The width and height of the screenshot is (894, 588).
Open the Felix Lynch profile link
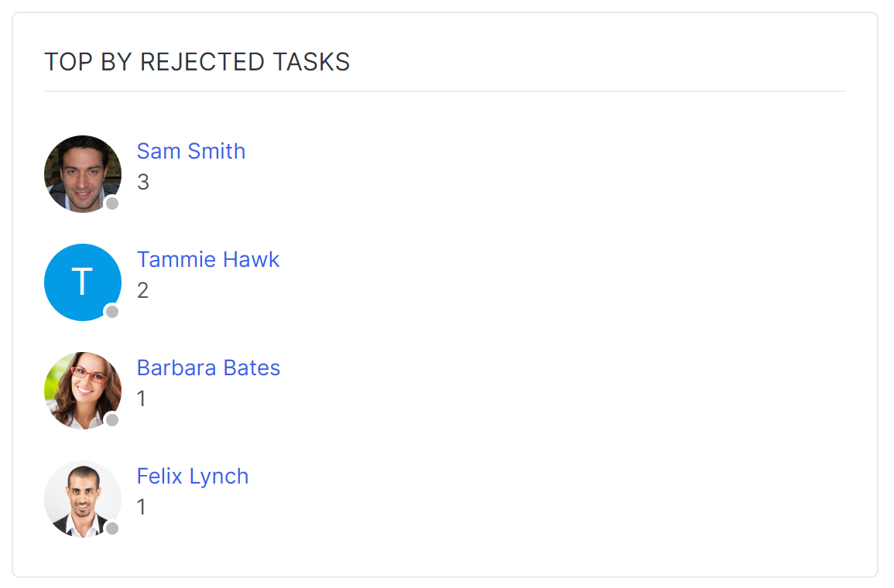pos(193,476)
